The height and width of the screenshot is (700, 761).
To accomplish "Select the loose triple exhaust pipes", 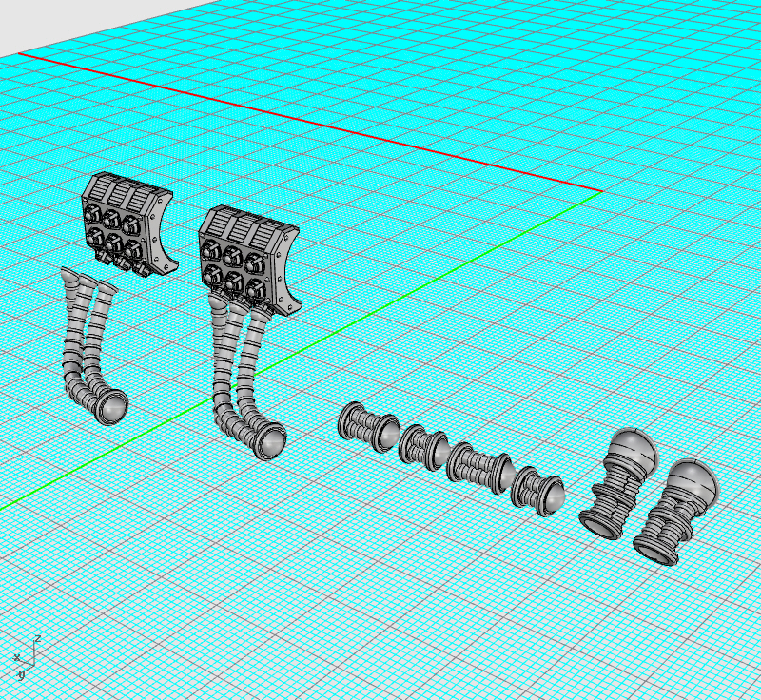I will click(93, 345).
